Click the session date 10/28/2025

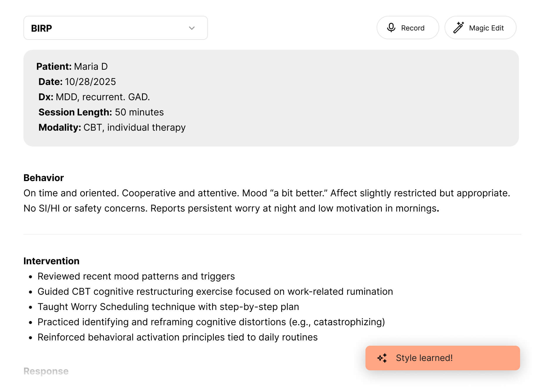(90, 82)
